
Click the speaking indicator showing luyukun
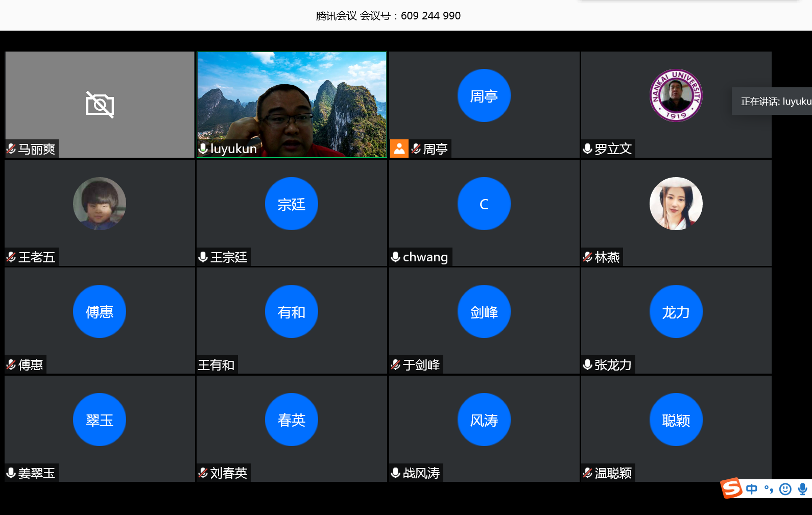774,102
